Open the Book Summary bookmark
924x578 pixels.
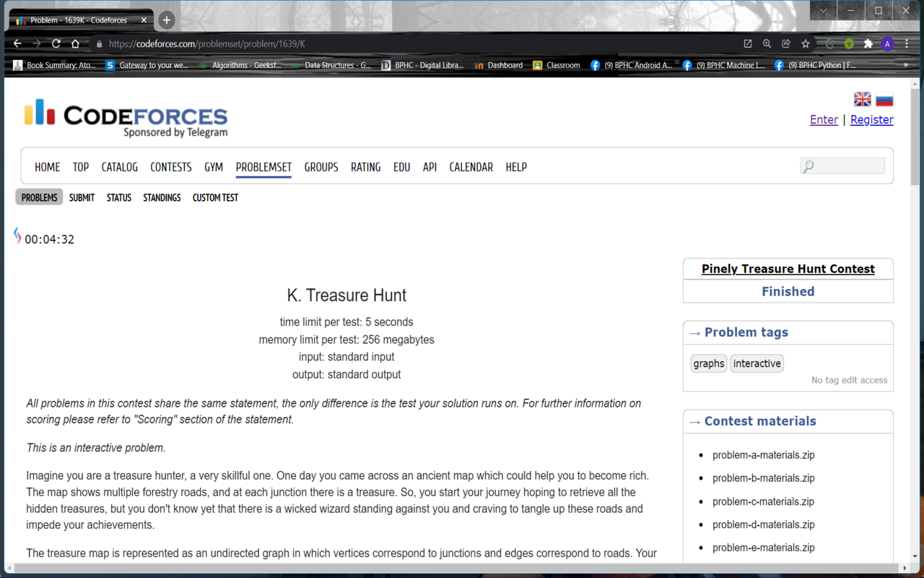[54, 65]
